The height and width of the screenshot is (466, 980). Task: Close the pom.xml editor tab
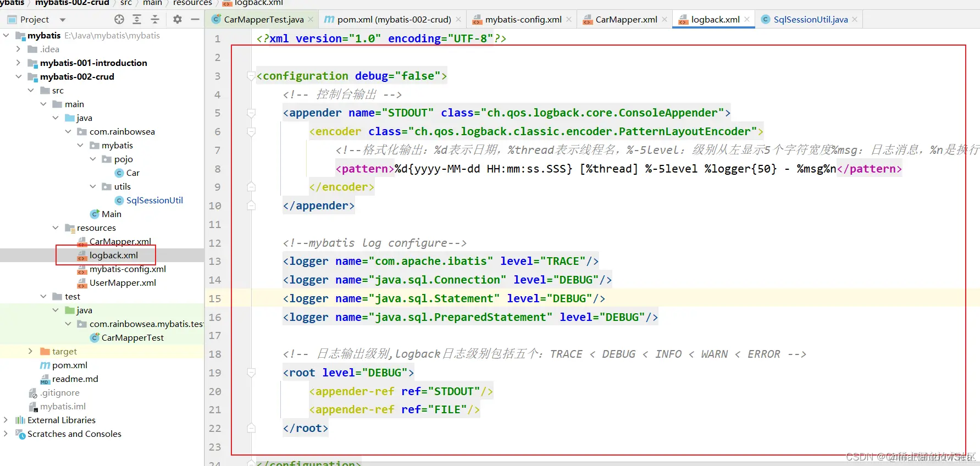458,19
